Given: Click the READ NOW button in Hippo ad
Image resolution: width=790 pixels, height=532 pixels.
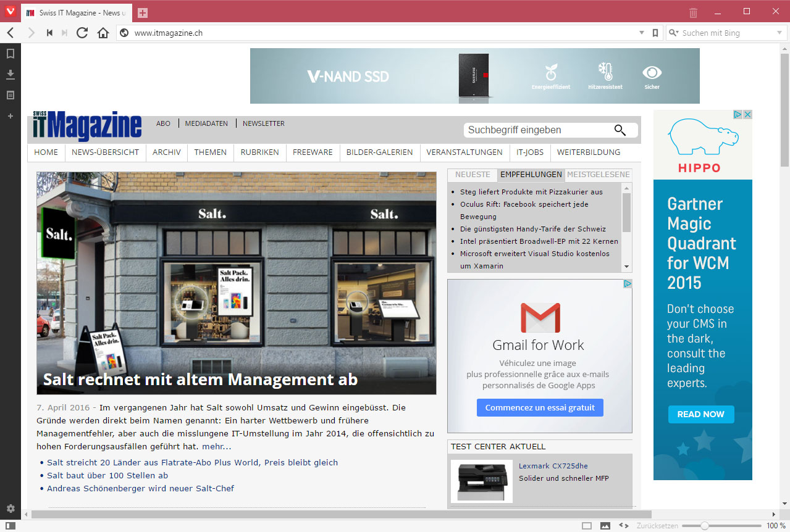Looking at the screenshot, I should (701, 414).
